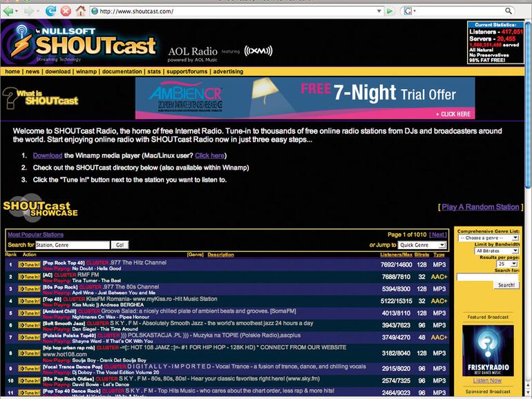This screenshot has width=532, height=399.
Task: Click the green Go arrow beside address bar
Action: coord(390,11)
